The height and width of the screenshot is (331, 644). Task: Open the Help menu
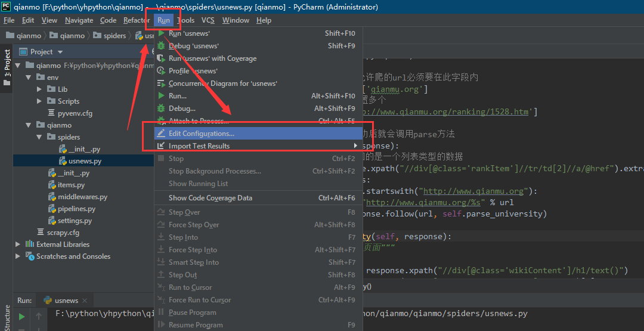(264, 20)
